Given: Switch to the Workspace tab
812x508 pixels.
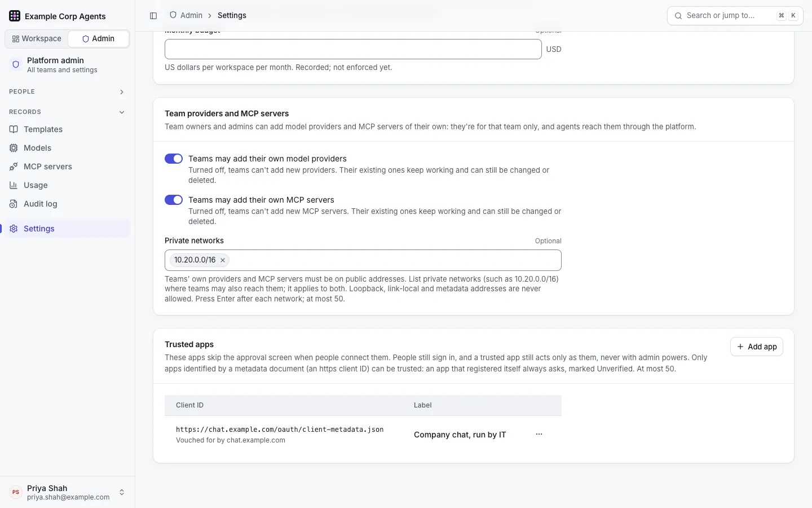Looking at the screenshot, I should 37,39.
